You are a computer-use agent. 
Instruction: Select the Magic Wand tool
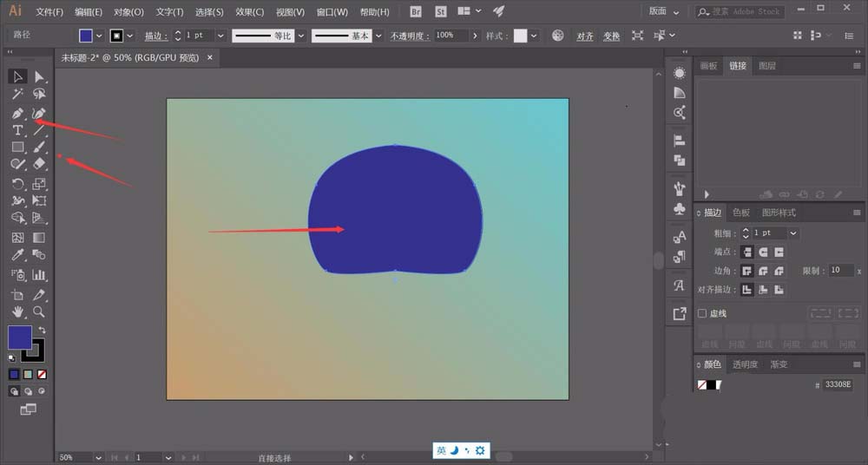pos(17,94)
